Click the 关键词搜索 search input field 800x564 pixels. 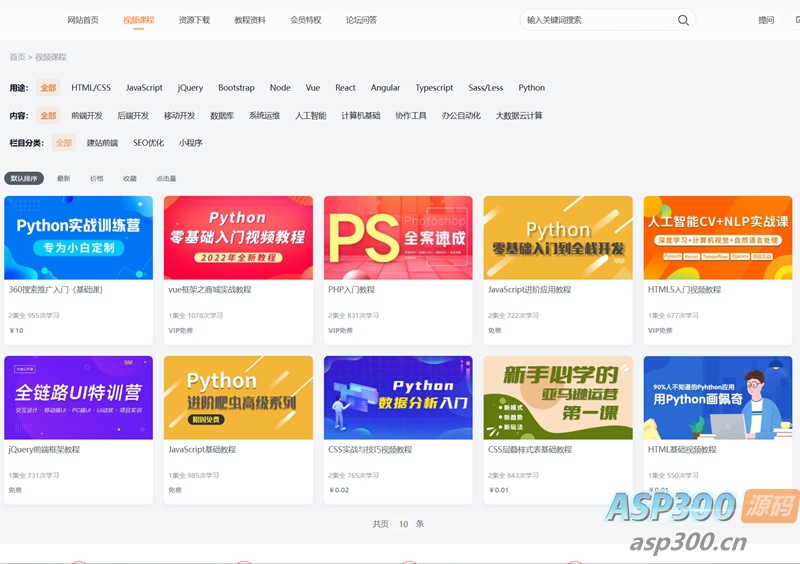[596, 20]
